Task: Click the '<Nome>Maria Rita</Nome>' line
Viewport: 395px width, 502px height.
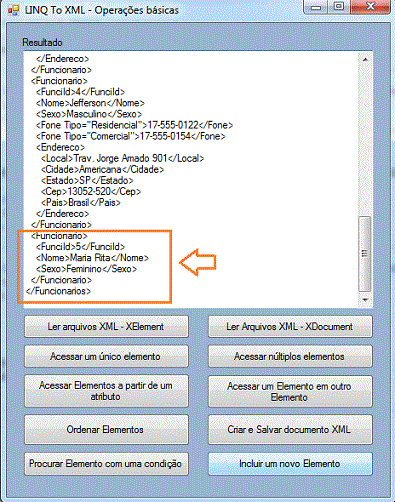Action: coord(92,258)
